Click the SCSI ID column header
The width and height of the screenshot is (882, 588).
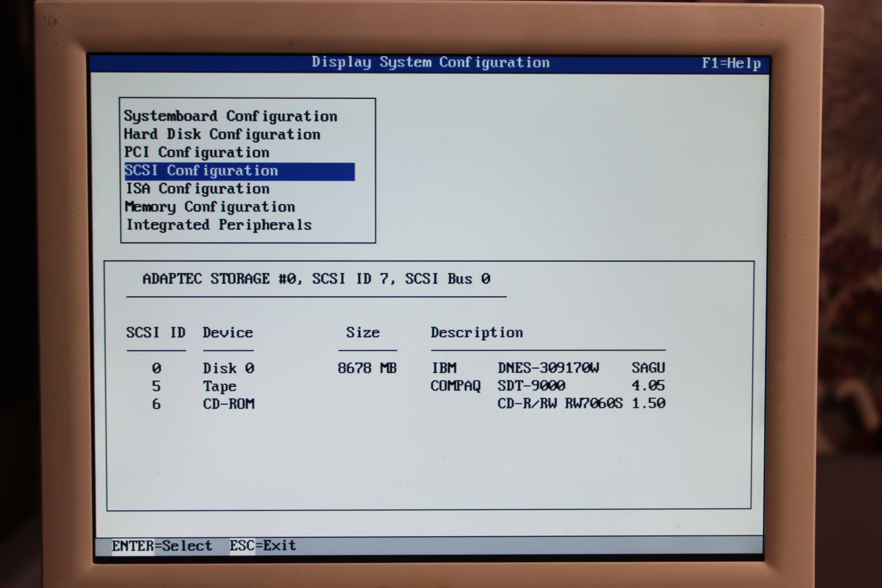(x=156, y=333)
